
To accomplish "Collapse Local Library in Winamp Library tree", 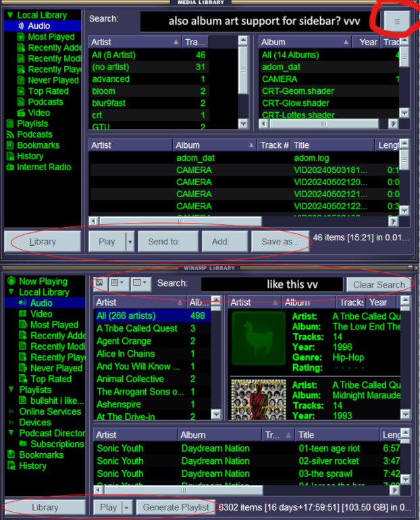I will coord(11,292).
